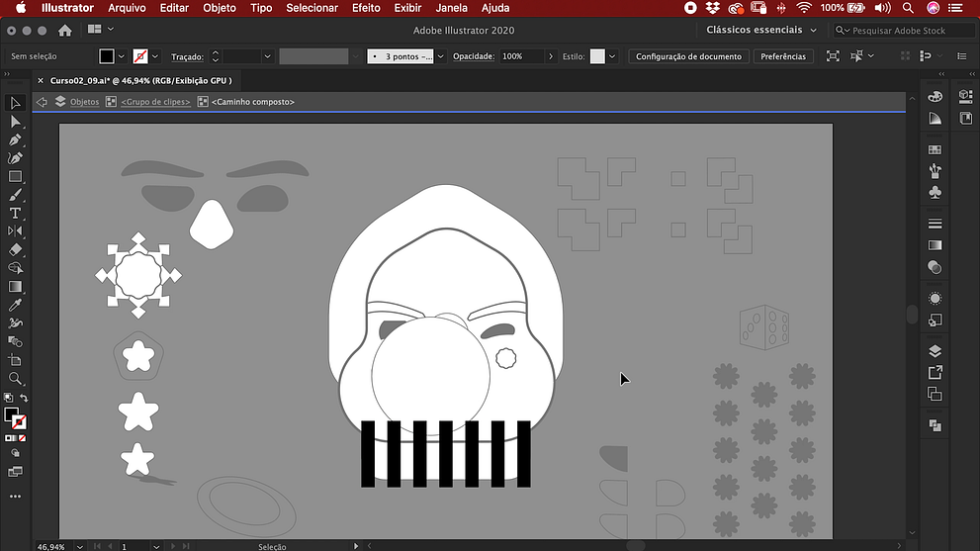Open the Efeito menu
Screen dimensions: 980x551
[366, 8]
